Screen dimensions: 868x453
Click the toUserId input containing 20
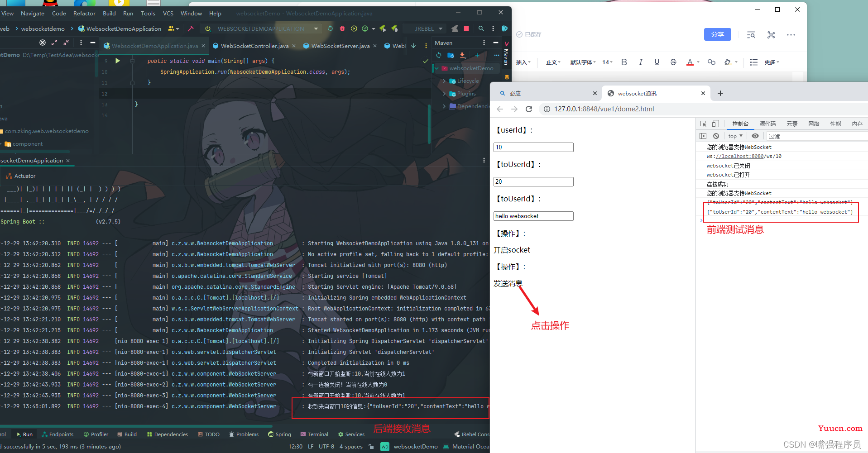[533, 181]
